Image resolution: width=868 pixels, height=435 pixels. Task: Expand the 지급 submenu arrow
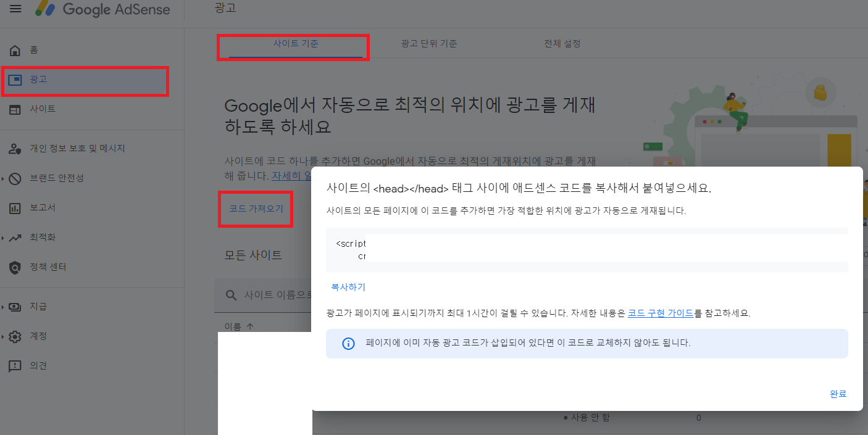tap(3, 307)
